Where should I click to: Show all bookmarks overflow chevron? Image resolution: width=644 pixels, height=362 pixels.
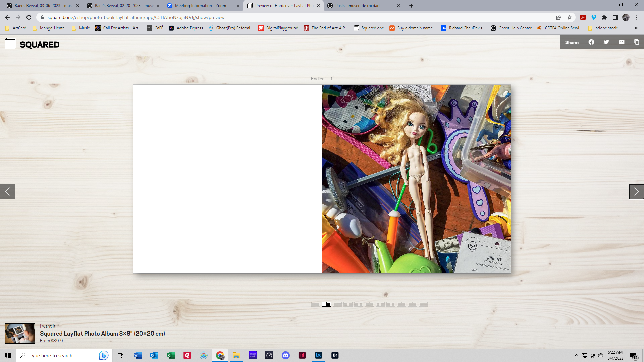(x=636, y=28)
